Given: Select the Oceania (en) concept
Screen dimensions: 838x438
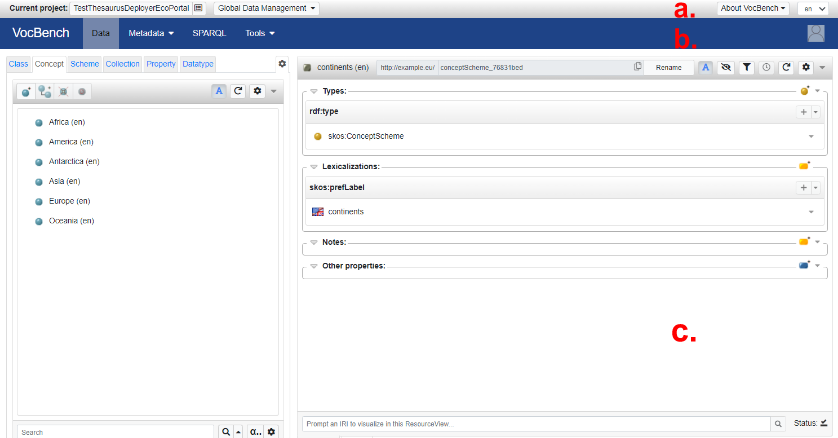Looking at the screenshot, I should pos(71,221).
